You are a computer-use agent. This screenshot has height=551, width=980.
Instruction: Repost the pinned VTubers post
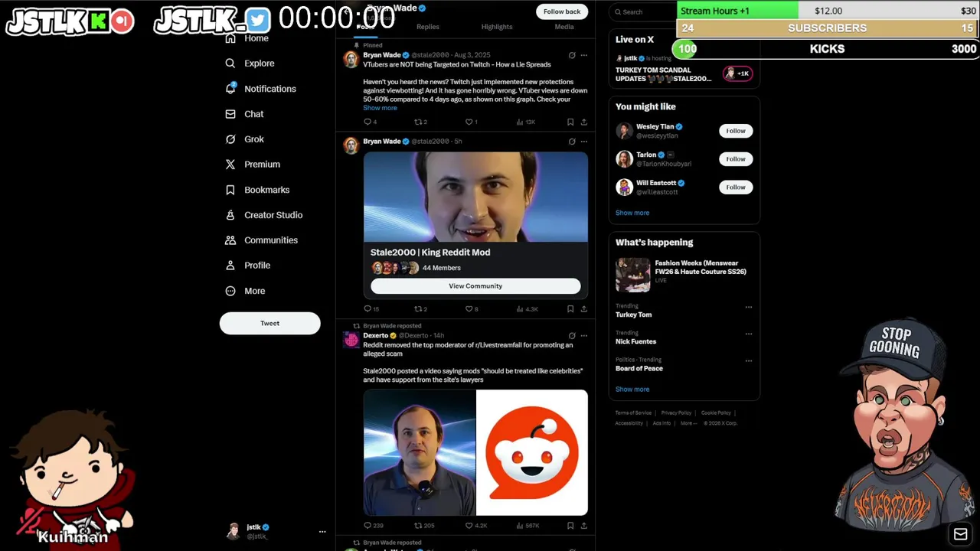coord(420,122)
